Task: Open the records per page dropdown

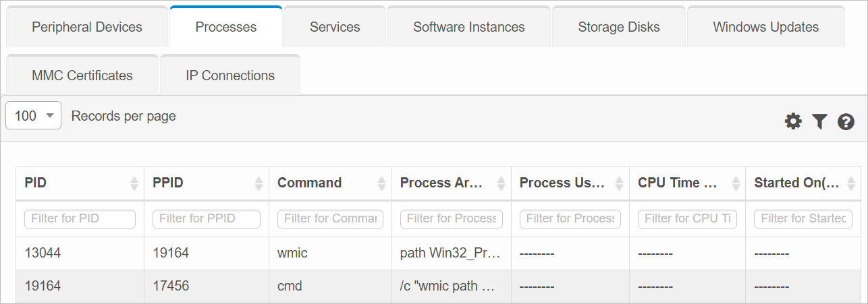Action: pyautogui.click(x=33, y=116)
